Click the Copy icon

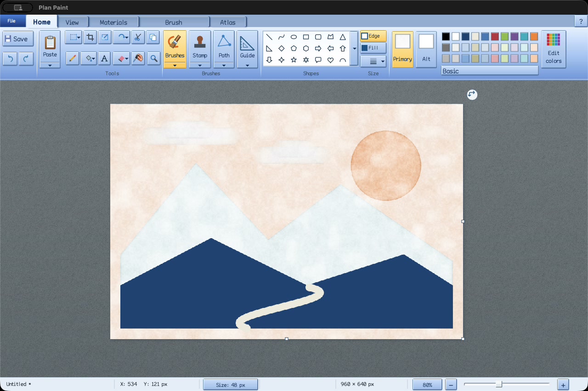(x=153, y=38)
